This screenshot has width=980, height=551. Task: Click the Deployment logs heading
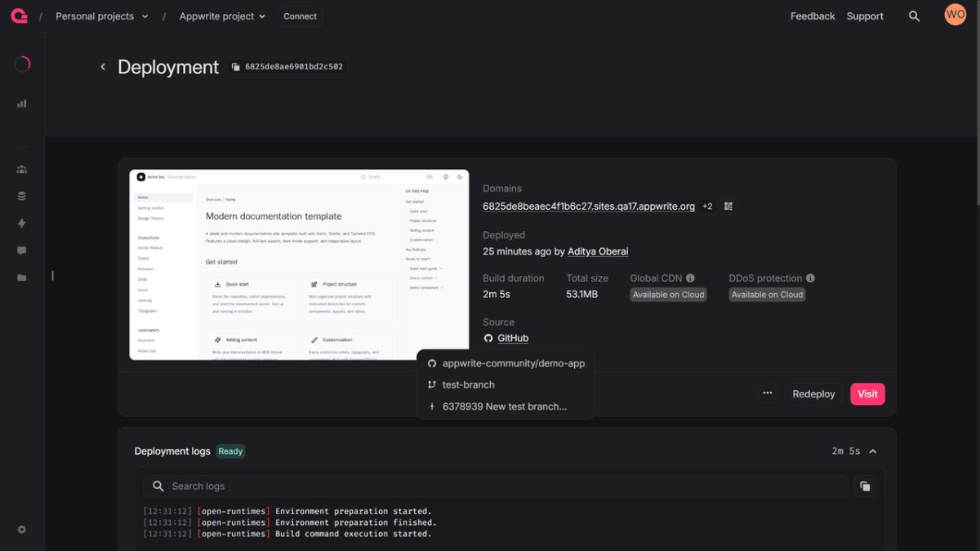[x=172, y=451]
